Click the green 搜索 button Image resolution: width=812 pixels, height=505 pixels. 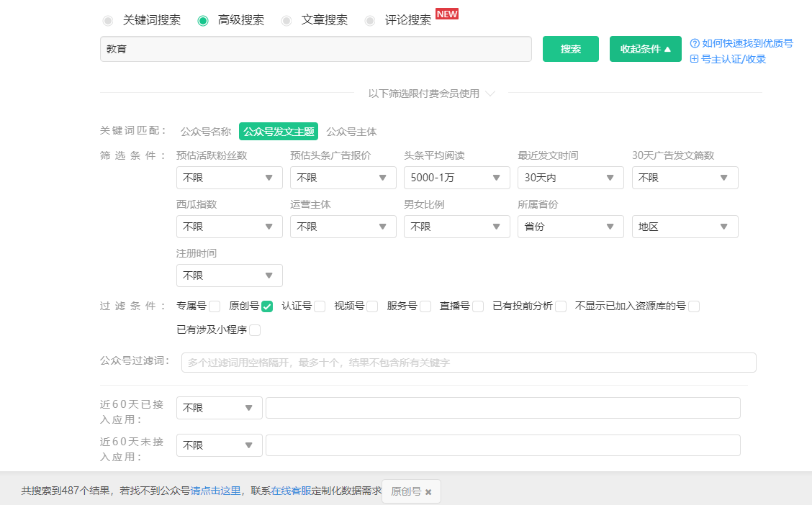[x=570, y=49]
